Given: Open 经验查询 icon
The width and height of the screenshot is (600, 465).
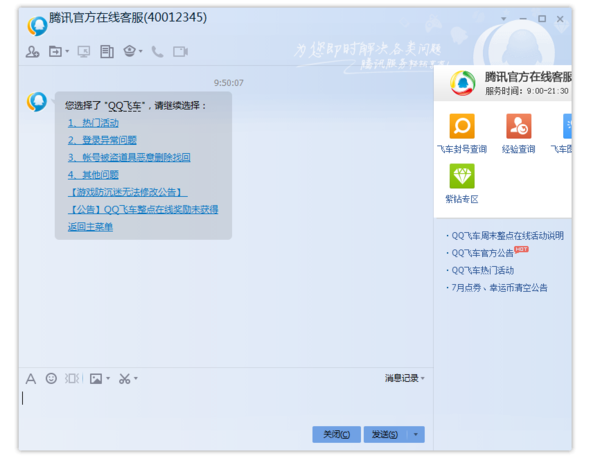Looking at the screenshot, I should click(x=518, y=126).
